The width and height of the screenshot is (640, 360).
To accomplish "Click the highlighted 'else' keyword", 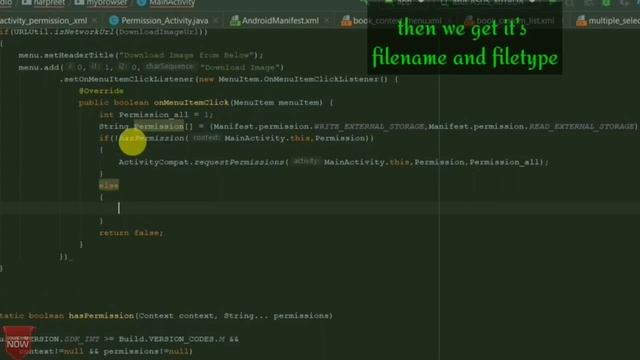I will pyautogui.click(x=109, y=186).
